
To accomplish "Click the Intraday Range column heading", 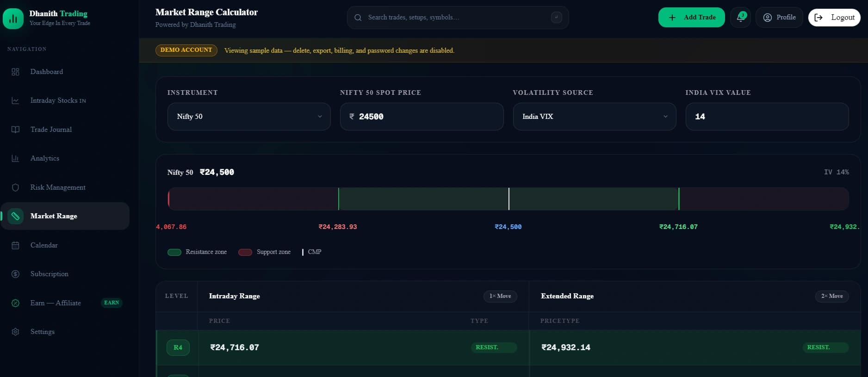I will 235,296.
